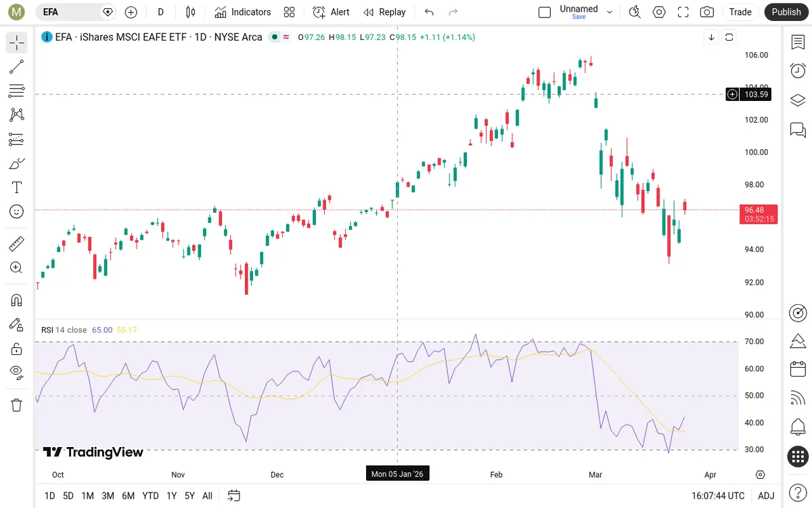Toggle the pane maximize button

[729, 37]
